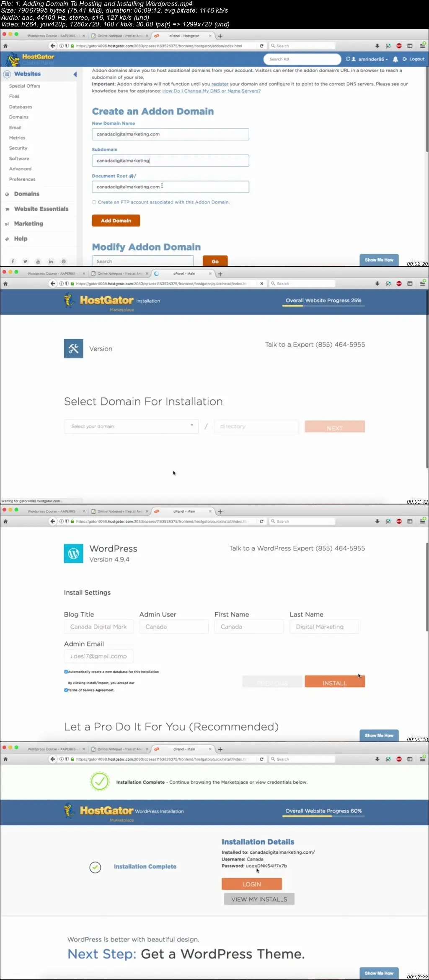Open the Facebook icon in cPanel sidebar
The width and height of the screenshot is (429, 980).
click(x=13, y=261)
